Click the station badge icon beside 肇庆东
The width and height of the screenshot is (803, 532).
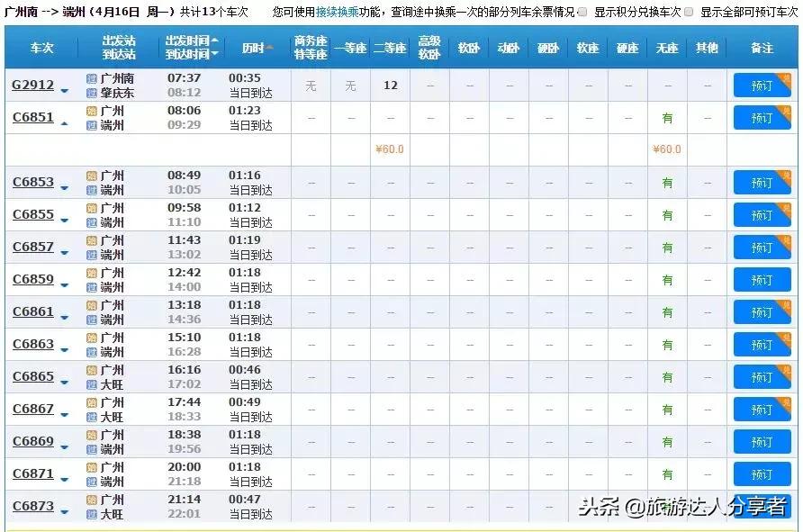pos(91,93)
